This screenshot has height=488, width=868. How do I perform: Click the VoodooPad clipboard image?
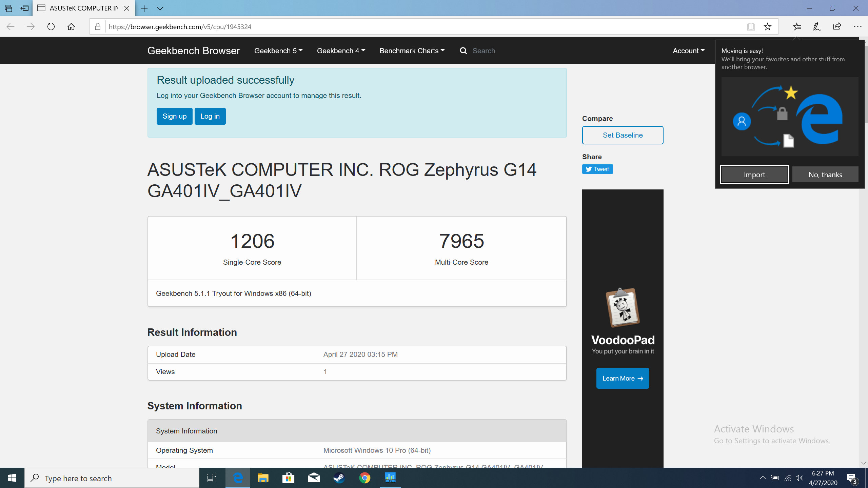(x=622, y=307)
